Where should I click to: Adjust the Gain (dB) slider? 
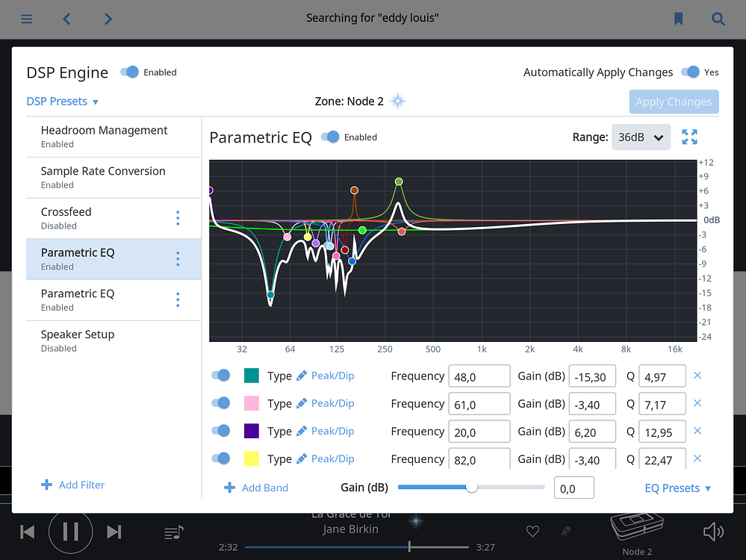pyautogui.click(x=471, y=487)
